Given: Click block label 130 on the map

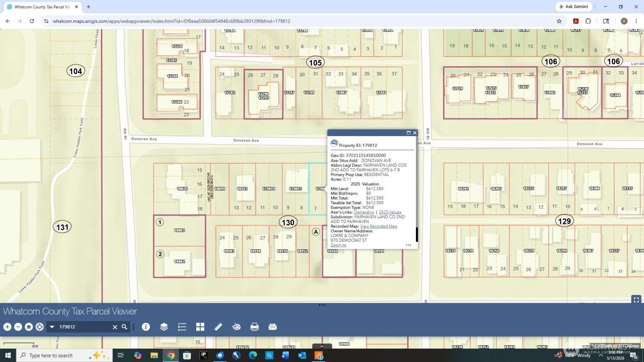Looking at the screenshot, I should [x=288, y=222].
